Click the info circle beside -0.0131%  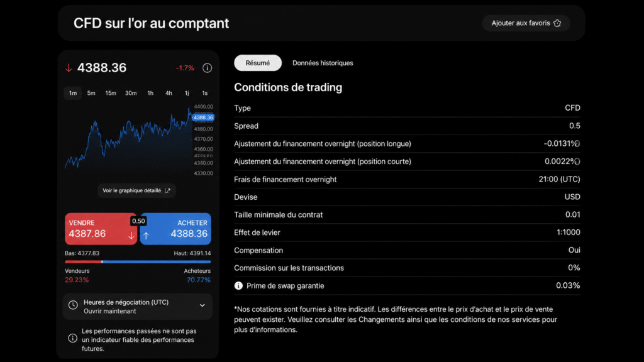point(577,144)
